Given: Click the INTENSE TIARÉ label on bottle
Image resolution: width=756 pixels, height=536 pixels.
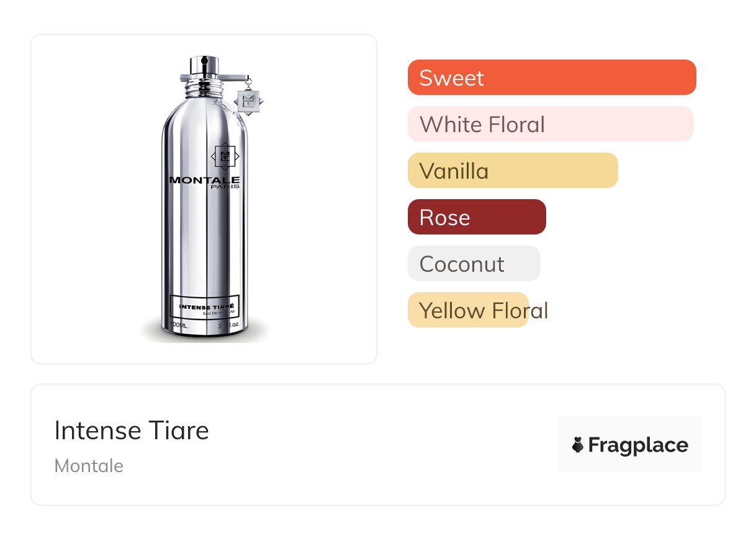Looking at the screenshot, I should click(205, 306).
